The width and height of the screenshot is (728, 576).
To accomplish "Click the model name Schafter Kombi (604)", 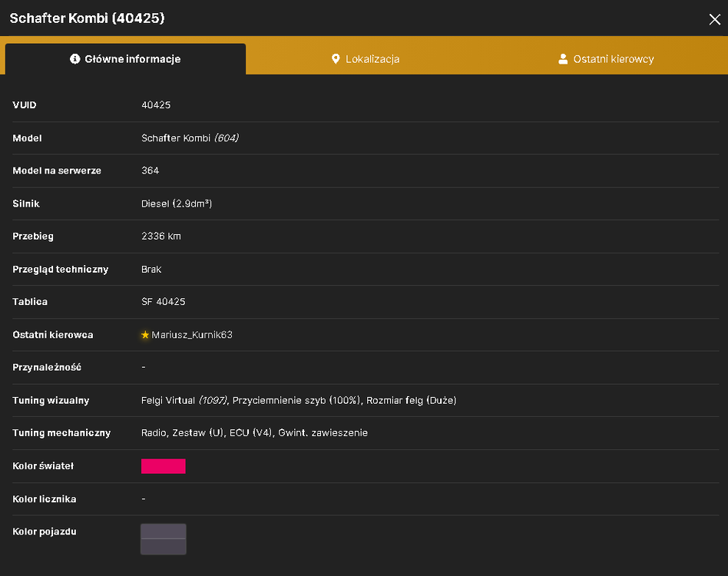I will [x=190, y=137].
